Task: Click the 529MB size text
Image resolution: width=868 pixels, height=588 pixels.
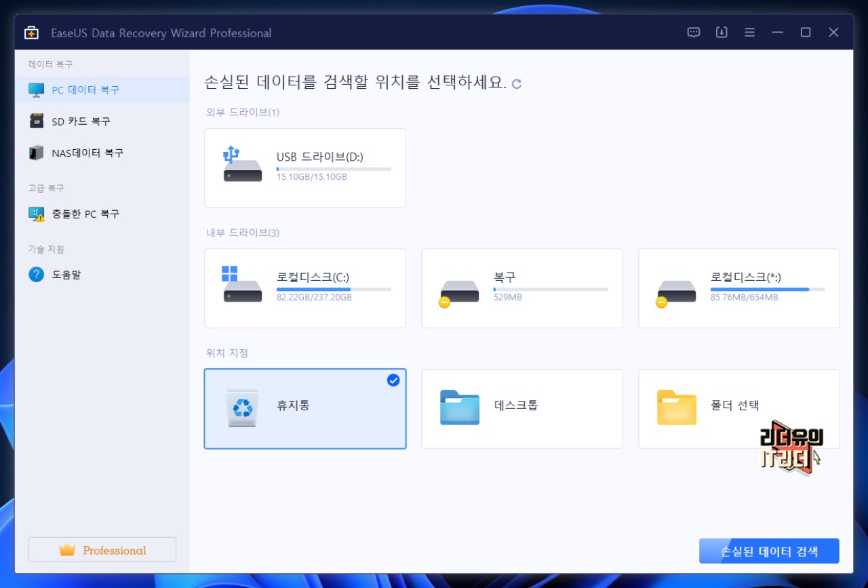Action: [507, 298]
